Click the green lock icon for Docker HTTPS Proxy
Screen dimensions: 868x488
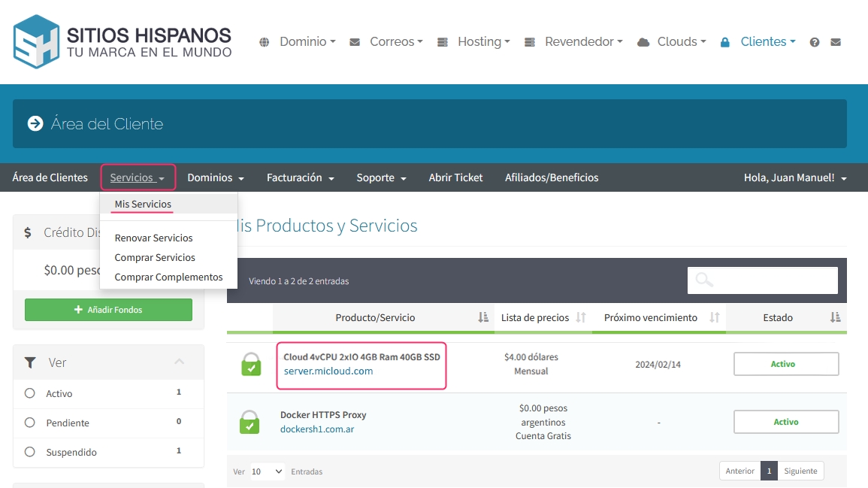click(x=250, y=423)
